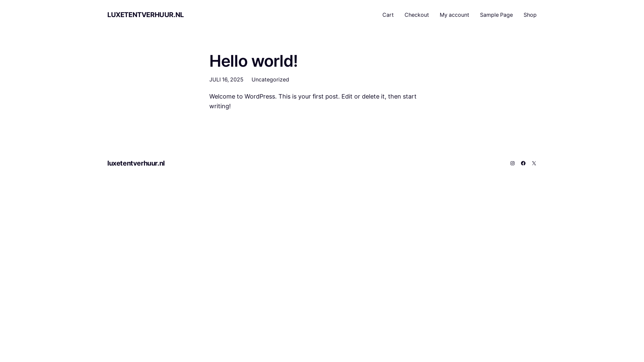Click the LUXETENTVERHUUR.NL site title in header

tap(145, 15)
